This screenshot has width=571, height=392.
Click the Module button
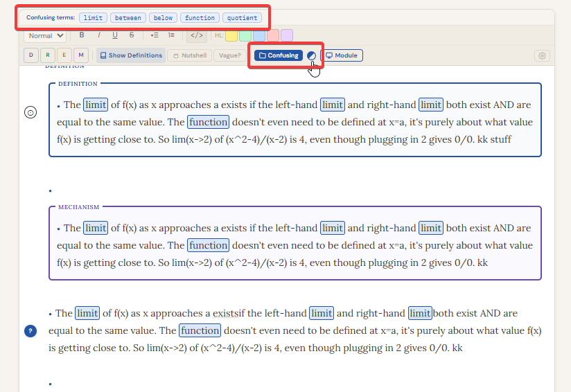[x=342, y=55]
